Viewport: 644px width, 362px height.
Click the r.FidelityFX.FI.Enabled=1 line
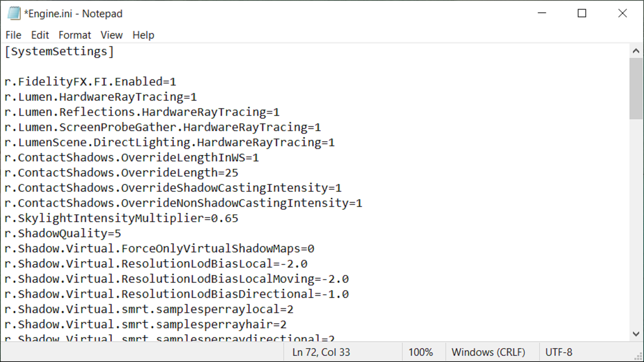coord(90,82)
